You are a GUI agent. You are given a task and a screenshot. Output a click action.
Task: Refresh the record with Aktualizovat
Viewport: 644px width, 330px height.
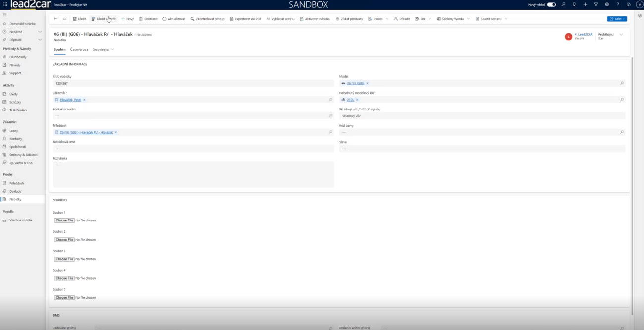point(174,19)
